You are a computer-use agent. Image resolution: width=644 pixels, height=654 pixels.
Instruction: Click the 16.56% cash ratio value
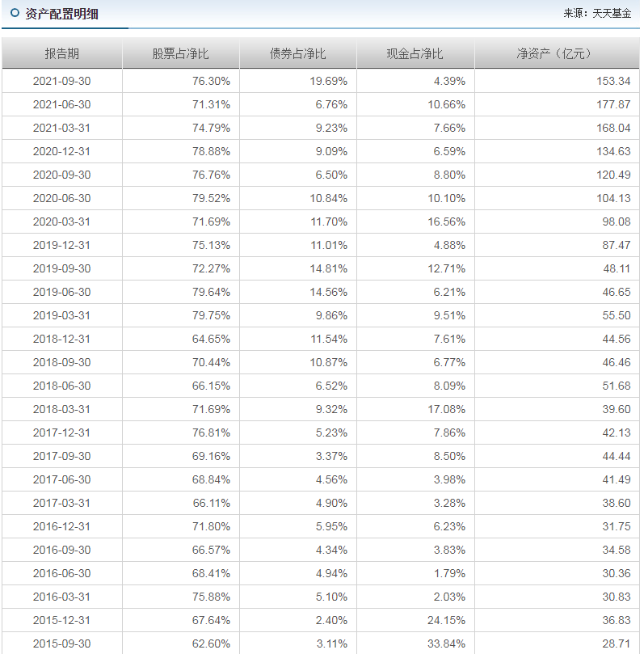[x=446, y=222]
